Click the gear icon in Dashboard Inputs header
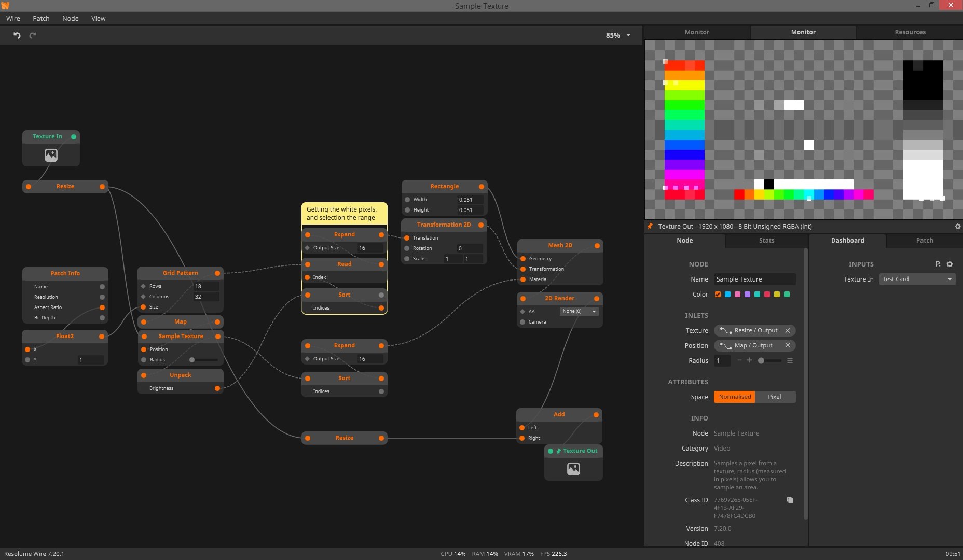This screenshot has height=560, width=963. pyautogui.click(x=950, y=264)
